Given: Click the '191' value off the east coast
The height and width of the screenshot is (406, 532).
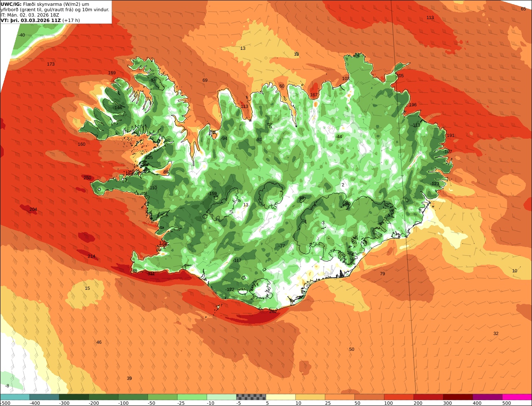Looking at the screenshot, I should (451, 135).
